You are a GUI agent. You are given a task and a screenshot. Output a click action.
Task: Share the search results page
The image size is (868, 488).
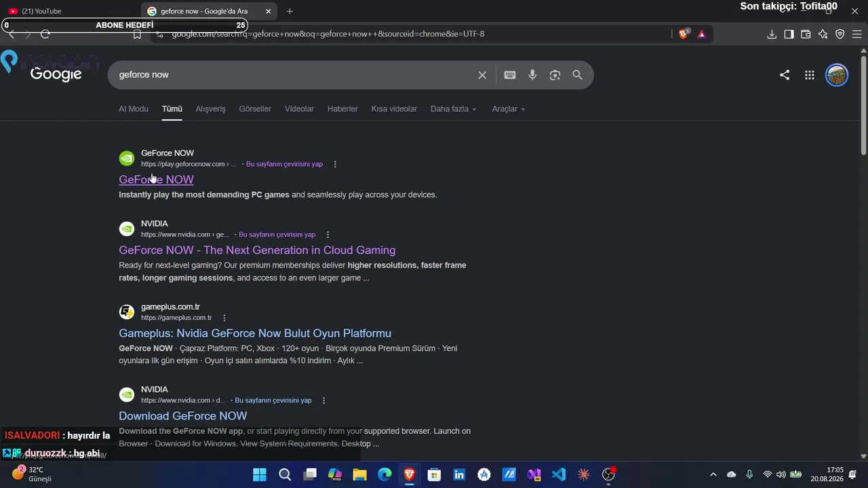(x=785, y=75)
